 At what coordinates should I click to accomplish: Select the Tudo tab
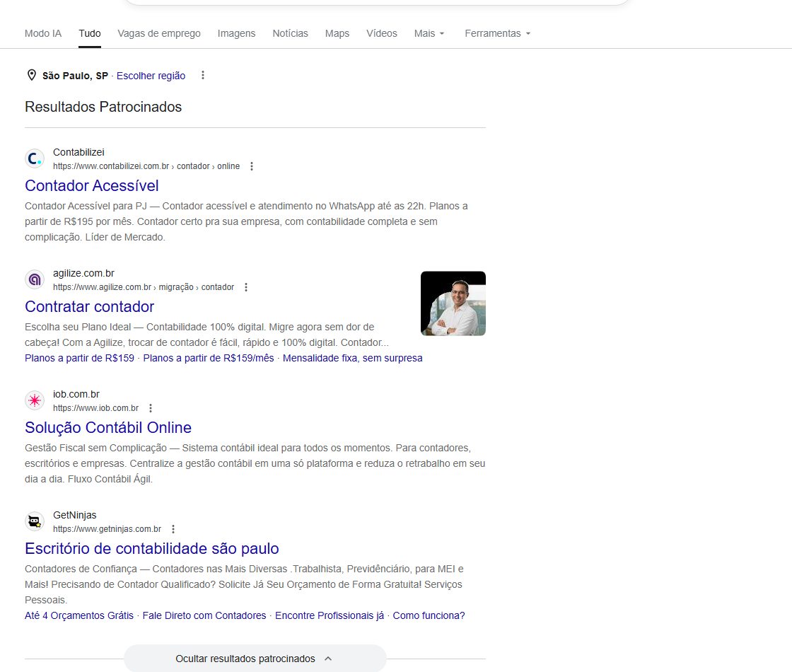89,33
